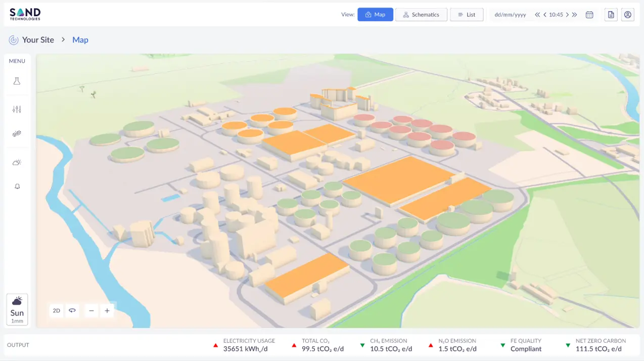This screenshot has width=644, height=361.
Task: Step time forward with single right arrow
Action: coord(567,15)
